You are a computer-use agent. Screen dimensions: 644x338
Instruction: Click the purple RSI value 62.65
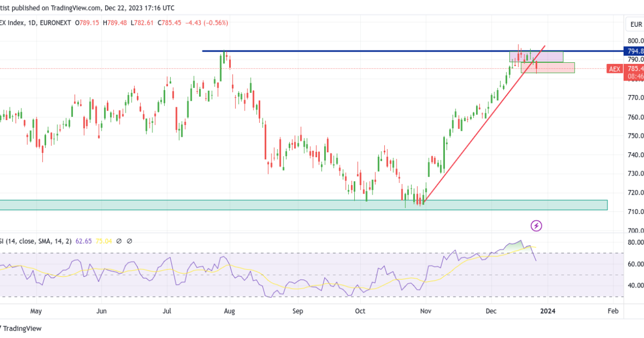click(85, 241)
